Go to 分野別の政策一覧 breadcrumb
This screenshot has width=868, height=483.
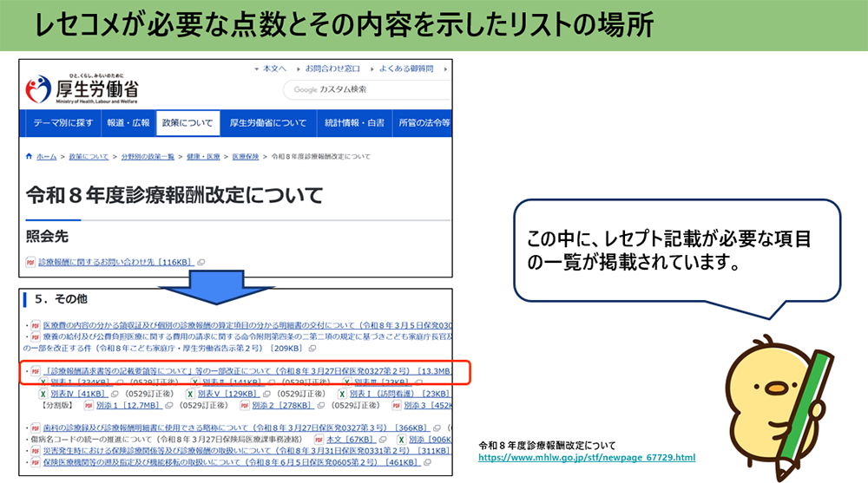(148, 157)
